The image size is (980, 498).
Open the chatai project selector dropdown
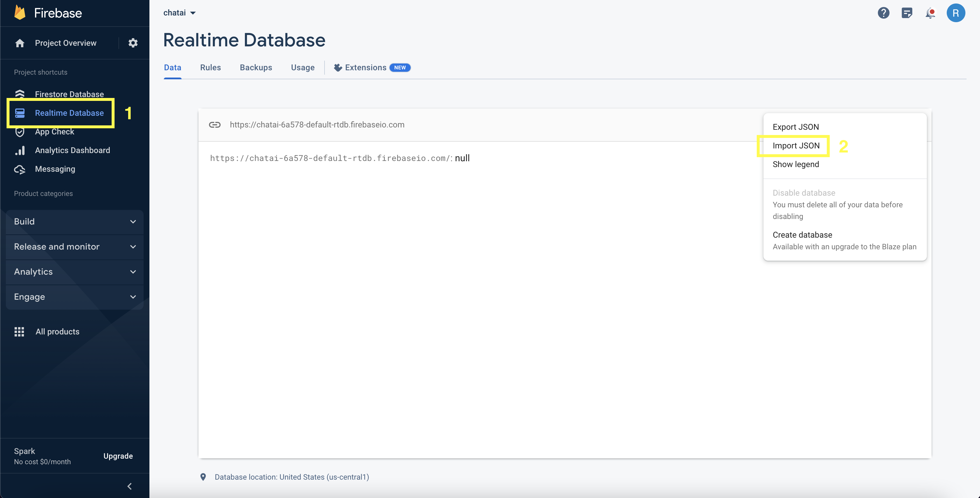pos(179,13)
